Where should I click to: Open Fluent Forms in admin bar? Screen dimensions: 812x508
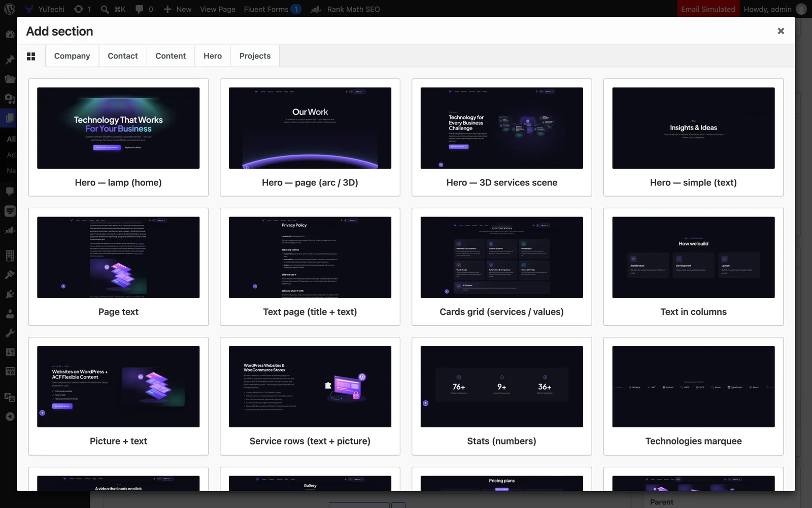click(273, 9)
